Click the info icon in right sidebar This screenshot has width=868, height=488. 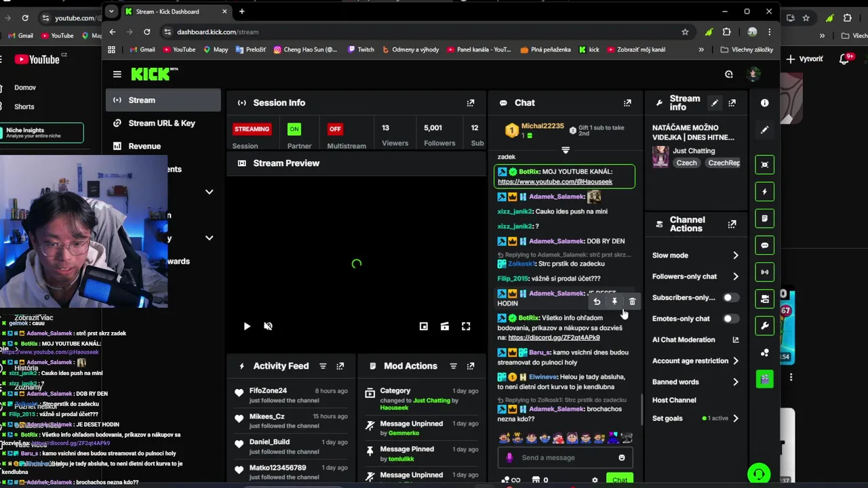[x=764, y=103]
